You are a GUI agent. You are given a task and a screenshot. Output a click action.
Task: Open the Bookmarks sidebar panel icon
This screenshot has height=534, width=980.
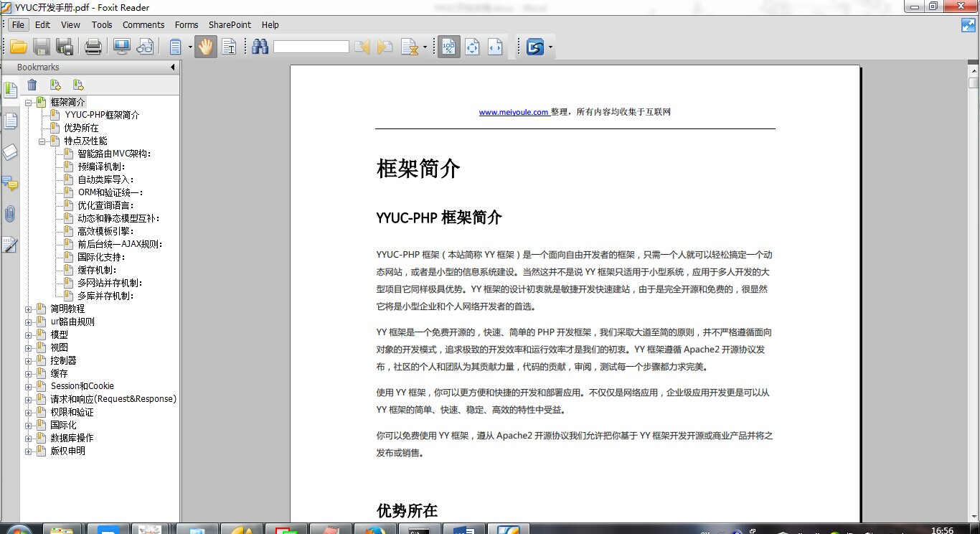(10, 90)
